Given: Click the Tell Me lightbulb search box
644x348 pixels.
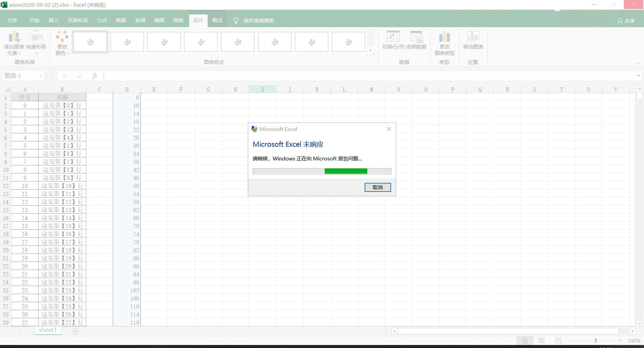Looking at the screenshot, I should (254, 21).
